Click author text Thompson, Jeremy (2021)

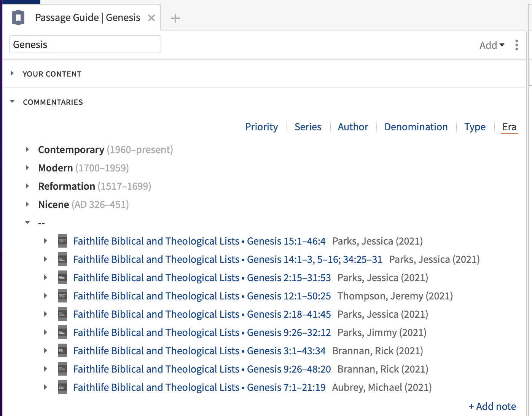[395, 296]
